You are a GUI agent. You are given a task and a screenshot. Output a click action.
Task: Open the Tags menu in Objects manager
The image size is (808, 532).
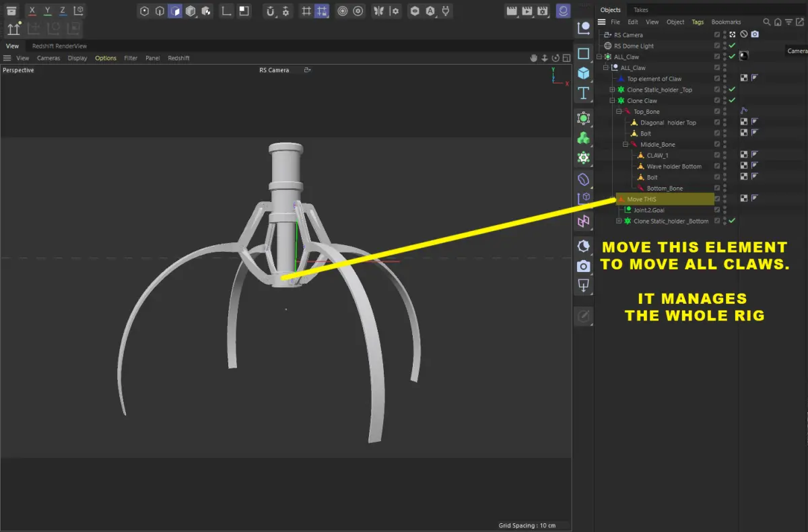[698, 22]
